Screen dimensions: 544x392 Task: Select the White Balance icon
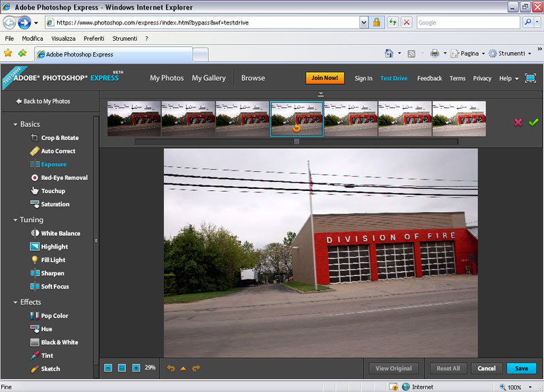(x=35, y=233)
